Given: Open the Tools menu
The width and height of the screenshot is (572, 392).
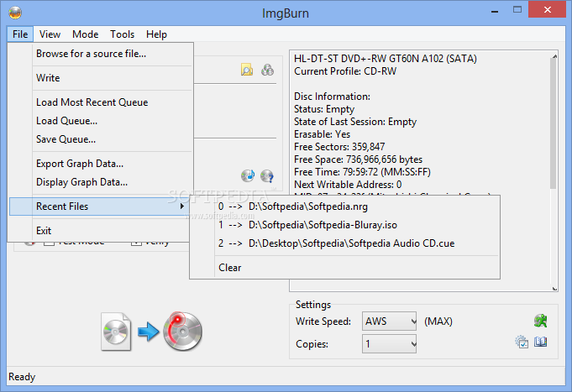Looking at the screenshot, I should point(122,34).
